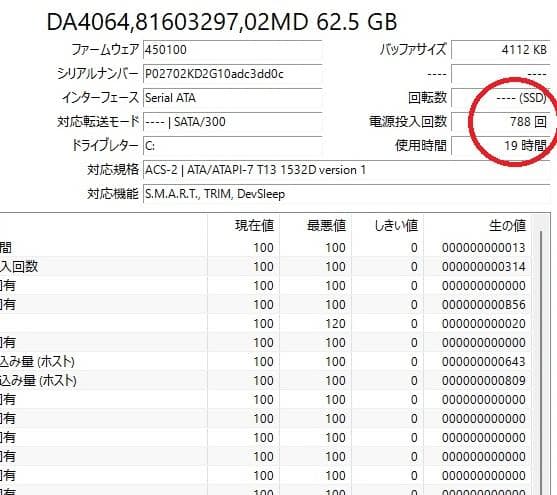This screenshot has height=495, width=557.
Task: Click the 現在値 column header
Action: [255, 225]
